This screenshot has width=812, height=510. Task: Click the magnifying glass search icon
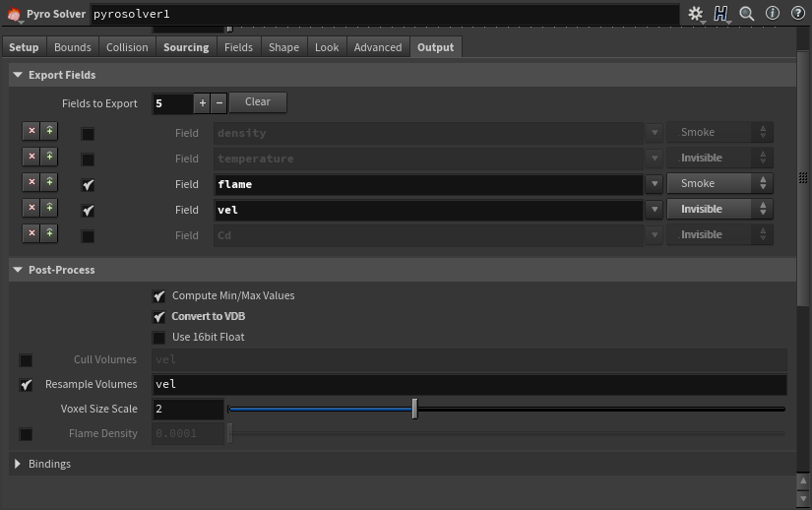coord(747,14)
